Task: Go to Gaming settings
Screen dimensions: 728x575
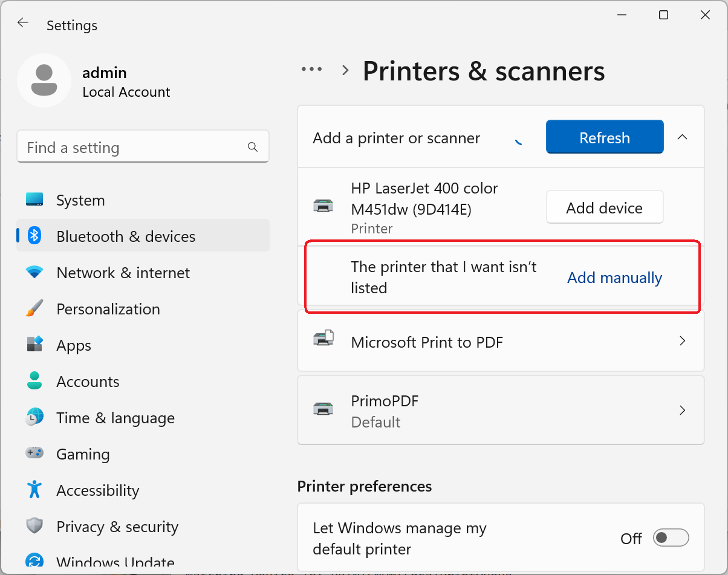Action: 143,454
